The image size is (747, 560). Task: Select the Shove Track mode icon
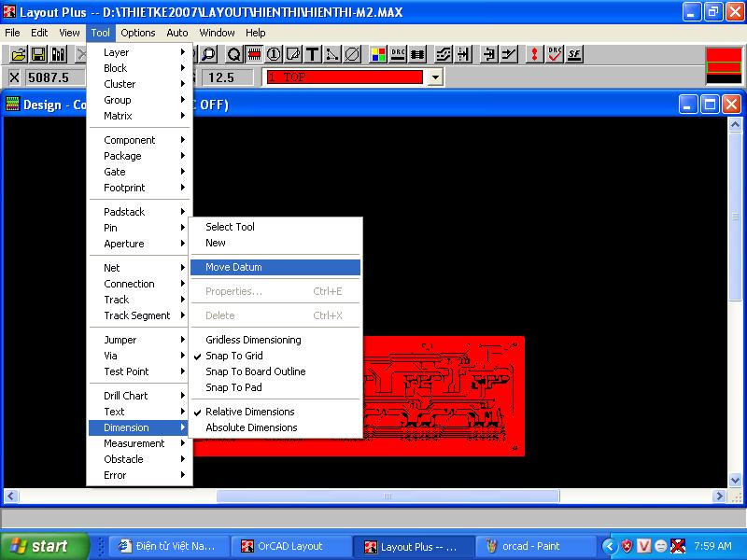[462, 54]
